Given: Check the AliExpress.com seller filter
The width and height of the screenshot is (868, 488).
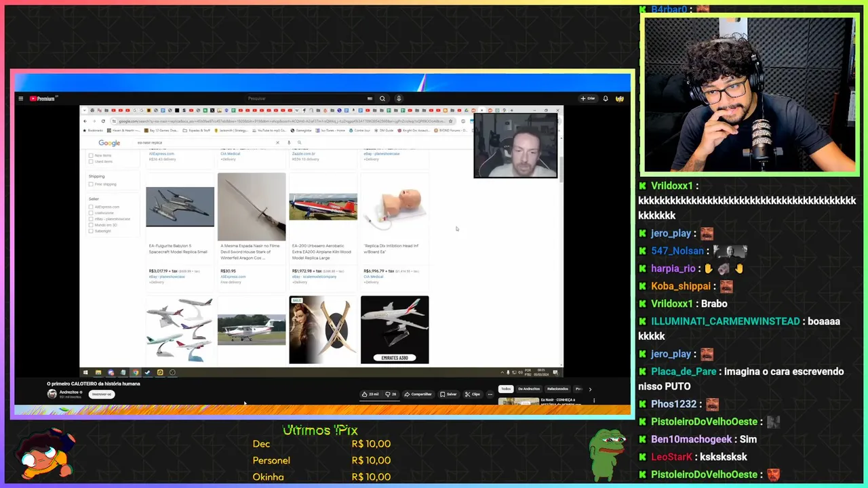Looking at the screenshot, I should tap(91, 207).
